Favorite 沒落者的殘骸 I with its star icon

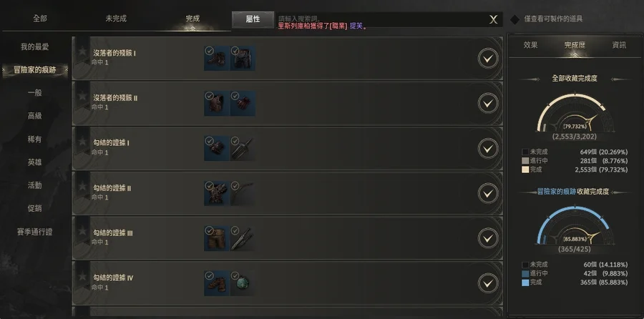tap(82, 51)
